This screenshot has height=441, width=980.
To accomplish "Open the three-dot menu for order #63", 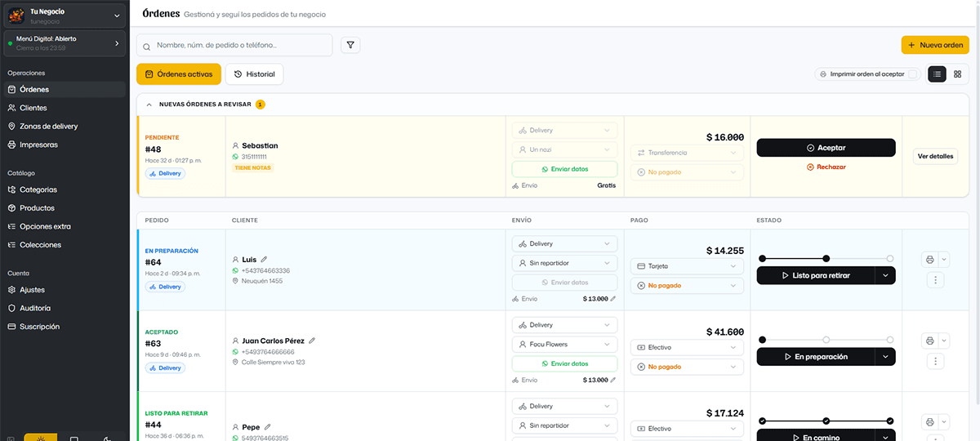I will pos(936,361).
